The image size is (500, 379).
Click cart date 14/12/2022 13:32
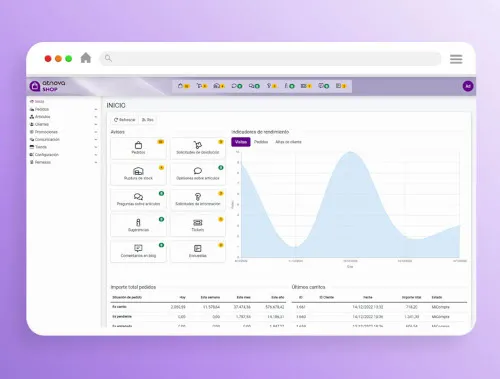coord(368,307)
